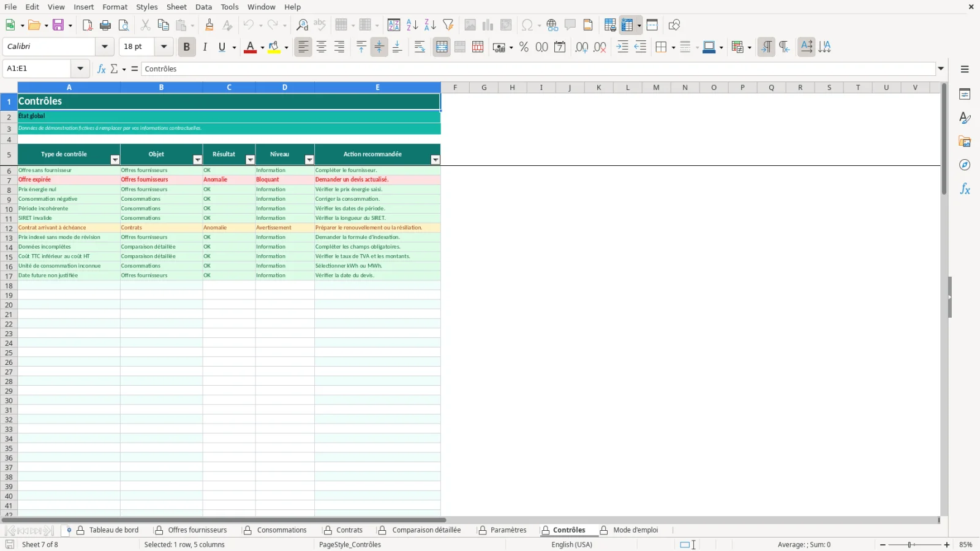Click the Merge and Center Cells icon
Viewport: 980px width, 551px height.
click(x=442, y=47)
